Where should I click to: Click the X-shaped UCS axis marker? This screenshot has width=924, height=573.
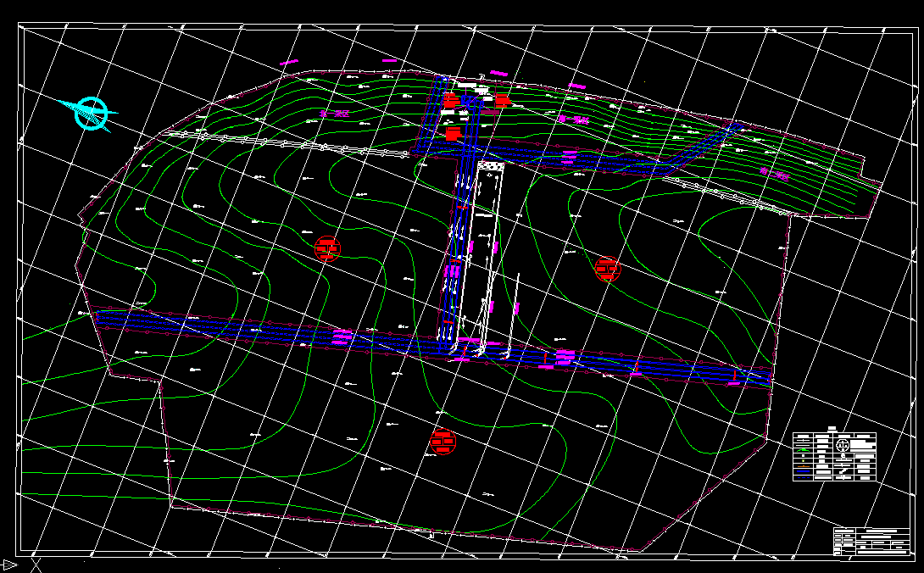click(x=36, y=566)
